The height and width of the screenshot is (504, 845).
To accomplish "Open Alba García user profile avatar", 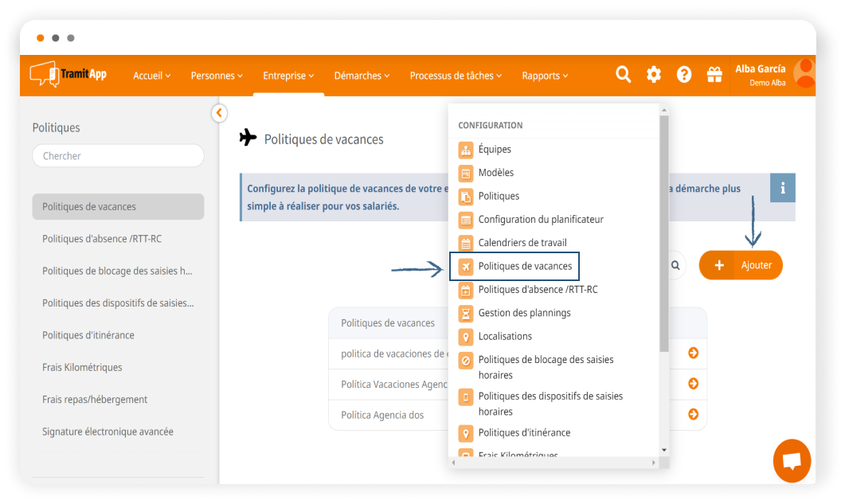I will click(x=804, y=74).
